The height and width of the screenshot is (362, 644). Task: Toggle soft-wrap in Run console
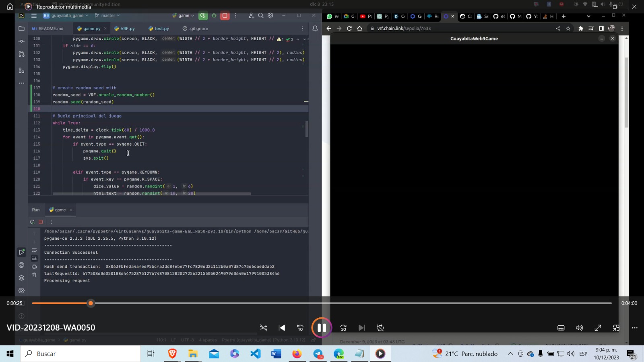point(34,250)
